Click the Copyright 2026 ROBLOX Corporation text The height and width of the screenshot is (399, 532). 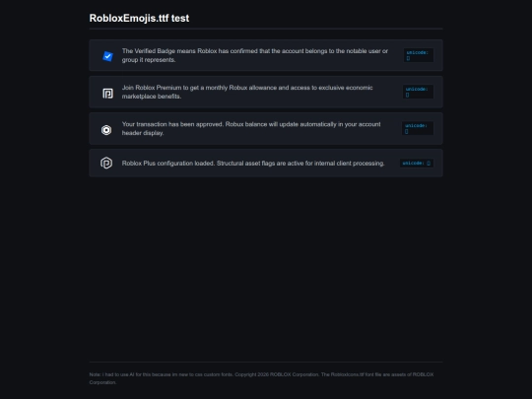click(277, 374)
